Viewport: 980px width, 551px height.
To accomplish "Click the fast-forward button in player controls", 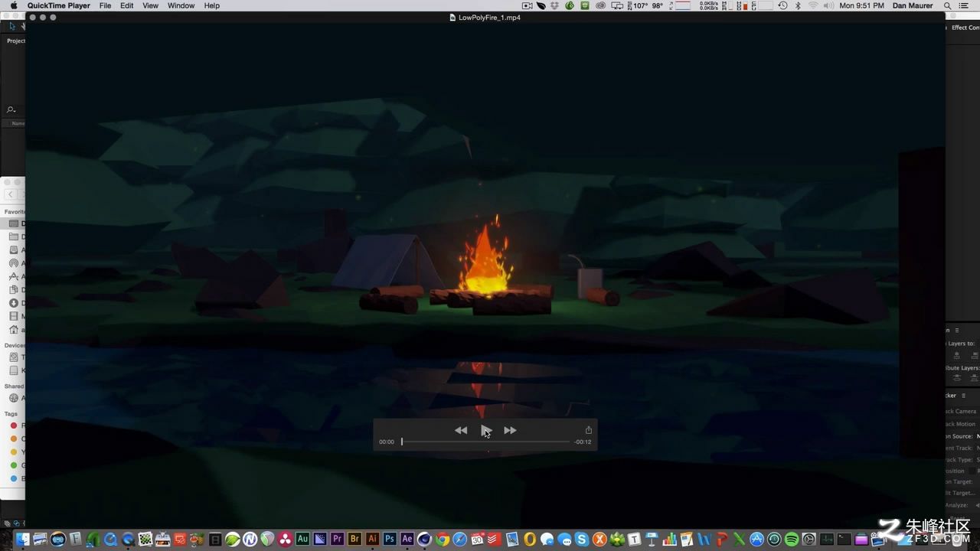I will [510, 430].
